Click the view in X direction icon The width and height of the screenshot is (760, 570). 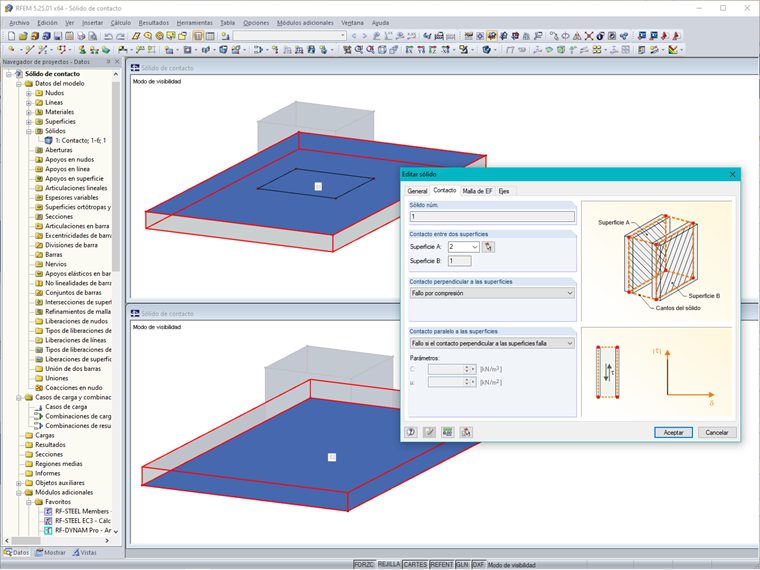pyautogui.click(x=409, y=49)
